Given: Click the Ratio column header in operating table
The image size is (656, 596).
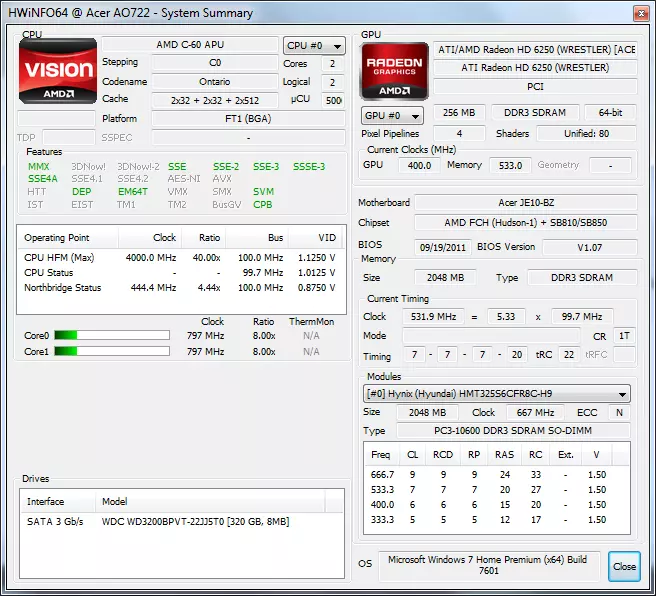Looking at the screenshot, I should pos(204,238).
